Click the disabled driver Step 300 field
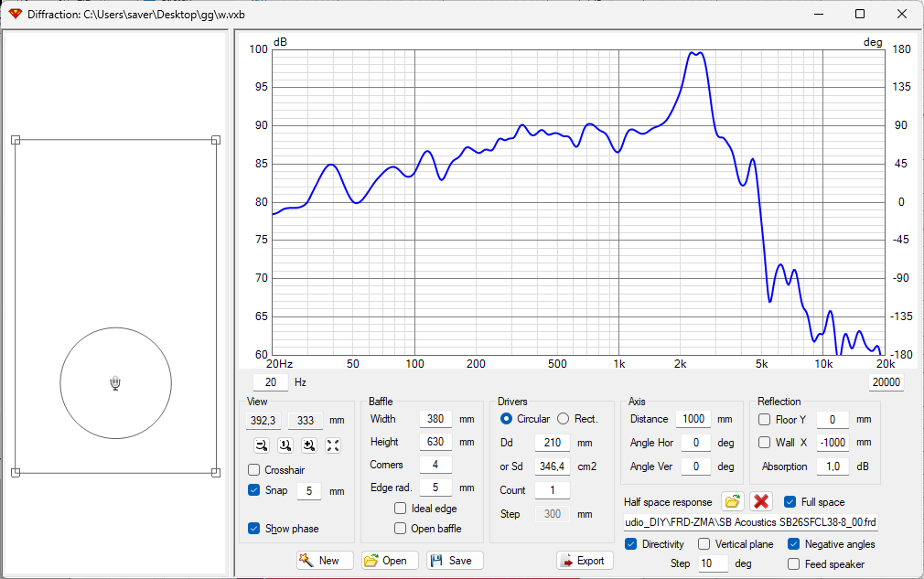The height and width of the screenshot is (579, 924). coord(553,514)
